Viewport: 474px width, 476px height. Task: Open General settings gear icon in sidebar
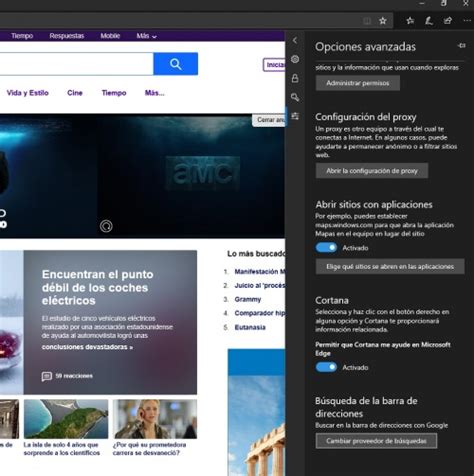click(x=295, y=59)
